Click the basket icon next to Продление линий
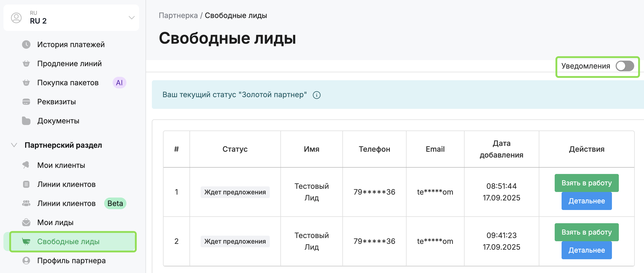Screen dimensions: 644x273 [x=26, y=64]
